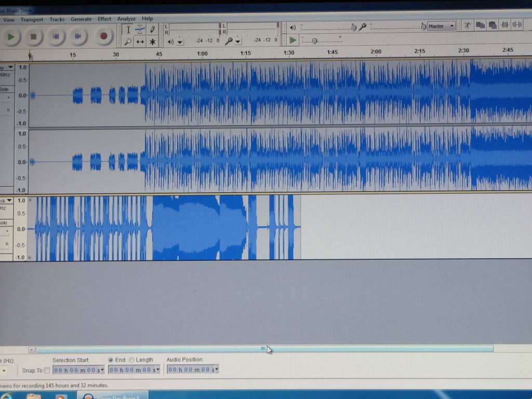This screenshot has width=532, height=399.
Task: Select the Time Shift tool
Action: click(140, 42)
